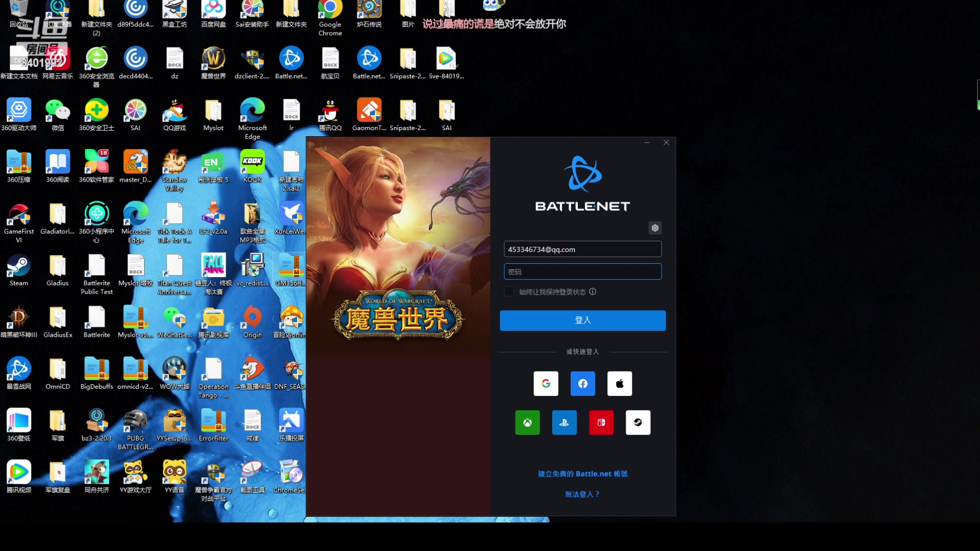Select the 腾讯视频 desktop icon
Image resolution: width=980 pixels, height=551 pixels.
(19, 477)
